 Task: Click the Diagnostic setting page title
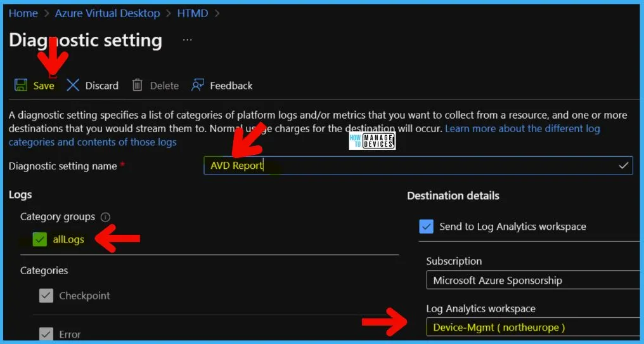(x=86, y=41)
